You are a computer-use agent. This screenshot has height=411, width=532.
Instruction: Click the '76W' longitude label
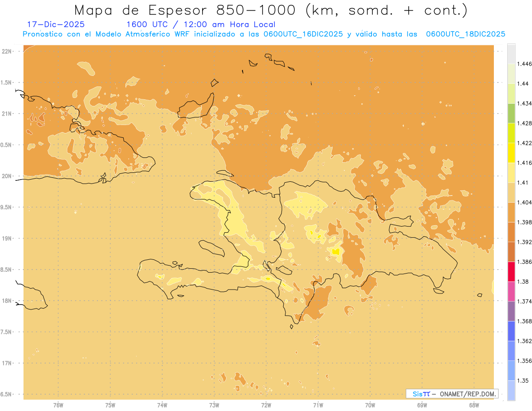58,405
